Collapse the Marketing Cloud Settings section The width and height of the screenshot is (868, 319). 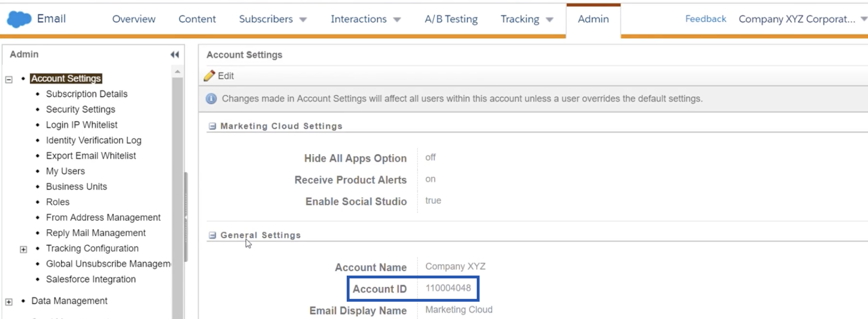point(212,126)
